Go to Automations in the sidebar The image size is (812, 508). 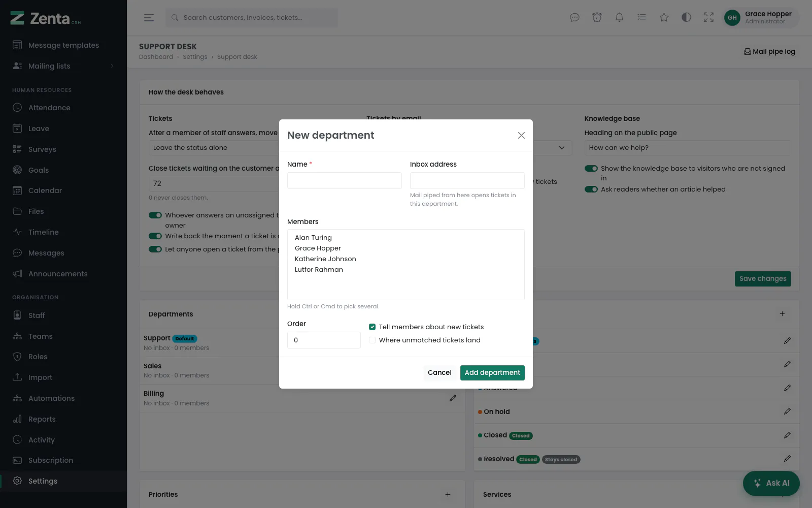click(63, 398)
